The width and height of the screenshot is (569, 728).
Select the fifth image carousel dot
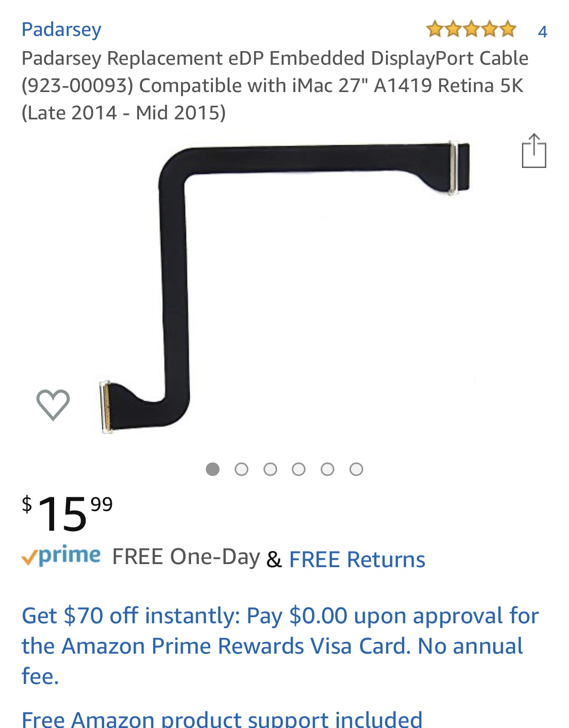pyautogui.click(x=328, y=469)
